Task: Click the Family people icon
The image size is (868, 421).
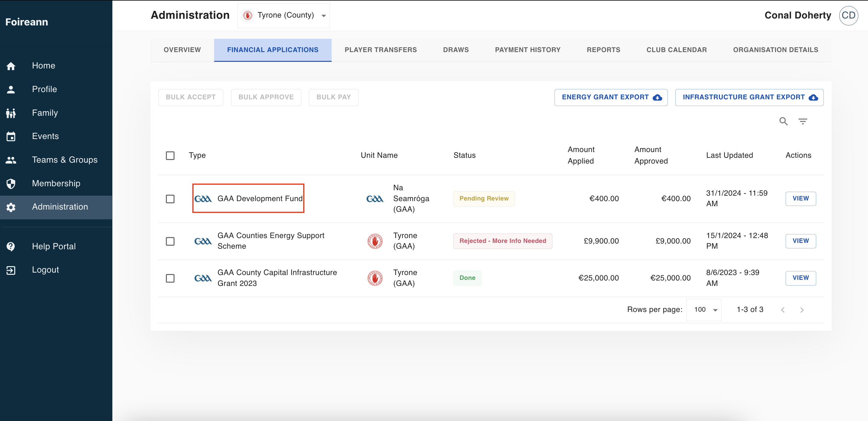Action: click(11, 113)
